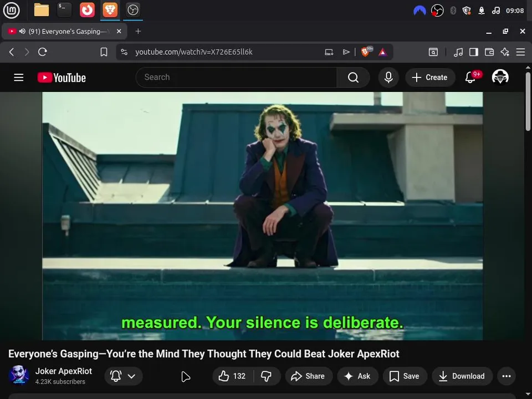
Task: Open the Linux Mint start menu
Action: coord(11,10)
